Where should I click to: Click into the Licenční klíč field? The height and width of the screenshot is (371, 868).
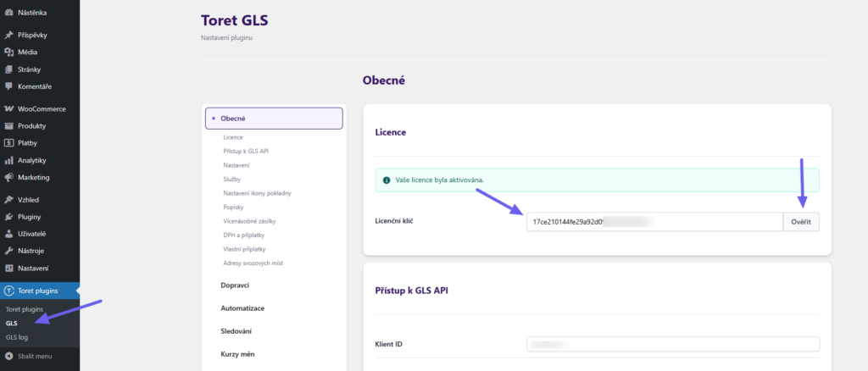pos(654,221)
